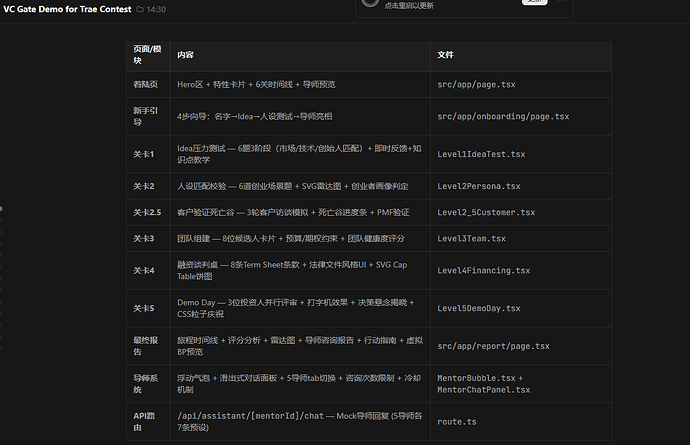Click the MentorBubble.tsx file name
Viewport: 690px width, 445px height.
pos(476,378)
